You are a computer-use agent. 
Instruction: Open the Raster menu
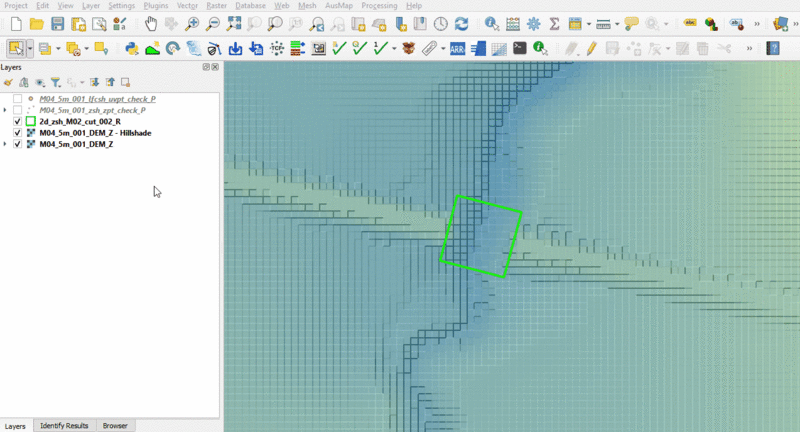[216, 6]
